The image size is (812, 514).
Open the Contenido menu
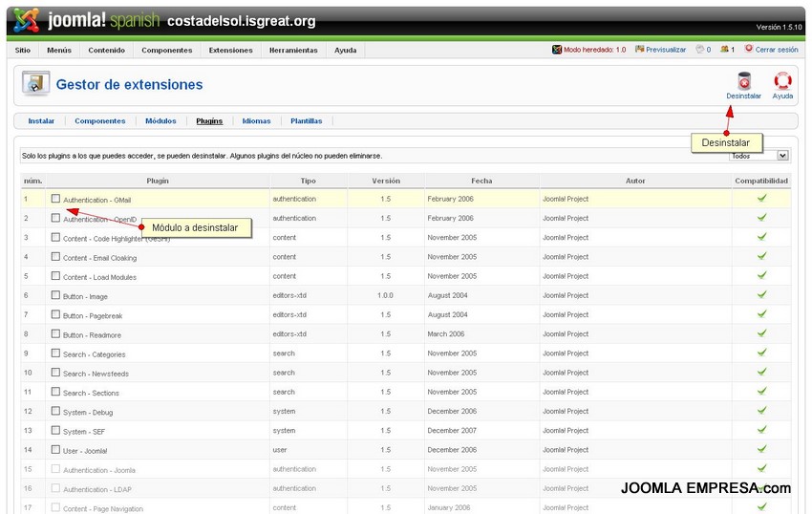pyautogui.click(x=107, y=51)
